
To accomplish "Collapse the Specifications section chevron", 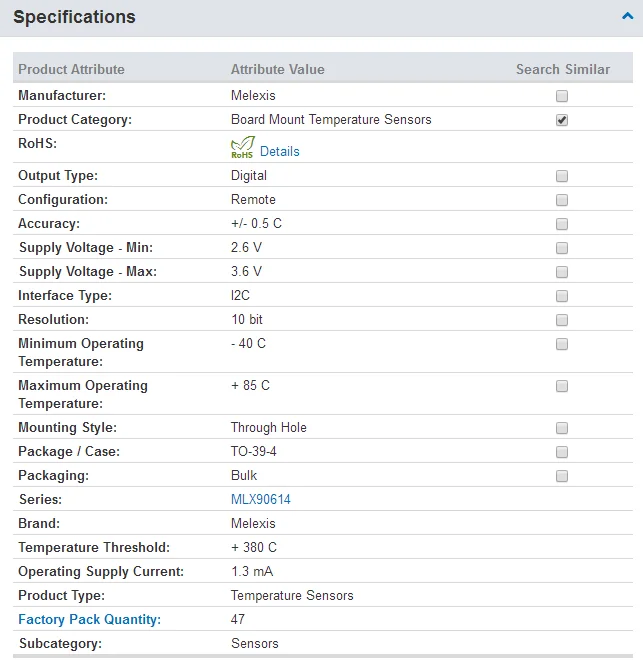I will 627,16.
